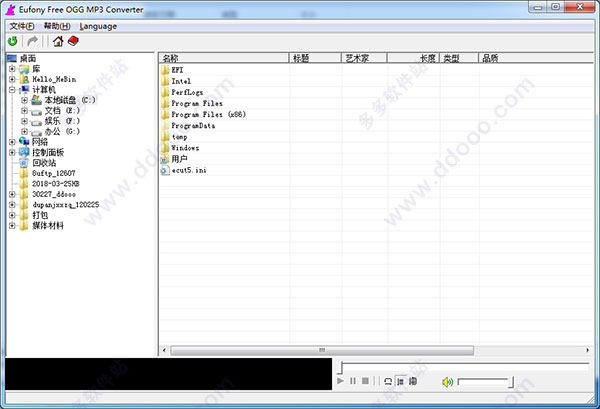
Task: Click the play button in player
Action: point(340,381)
